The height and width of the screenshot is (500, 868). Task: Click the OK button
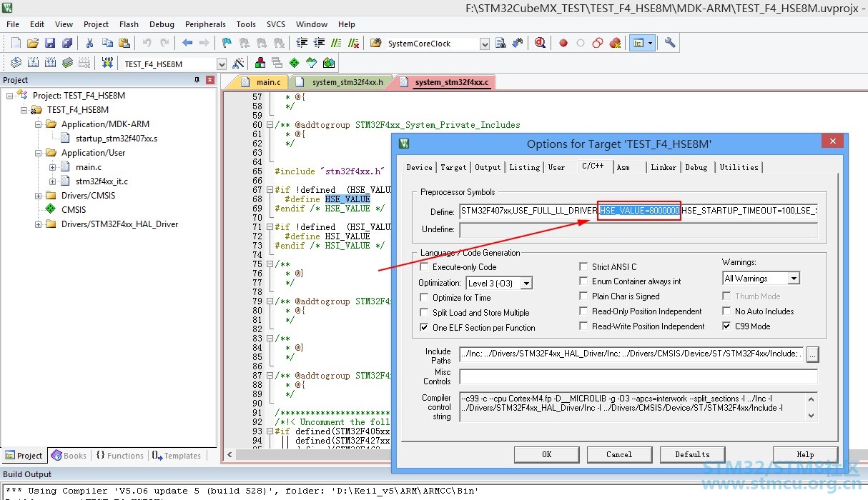point(546,454)
